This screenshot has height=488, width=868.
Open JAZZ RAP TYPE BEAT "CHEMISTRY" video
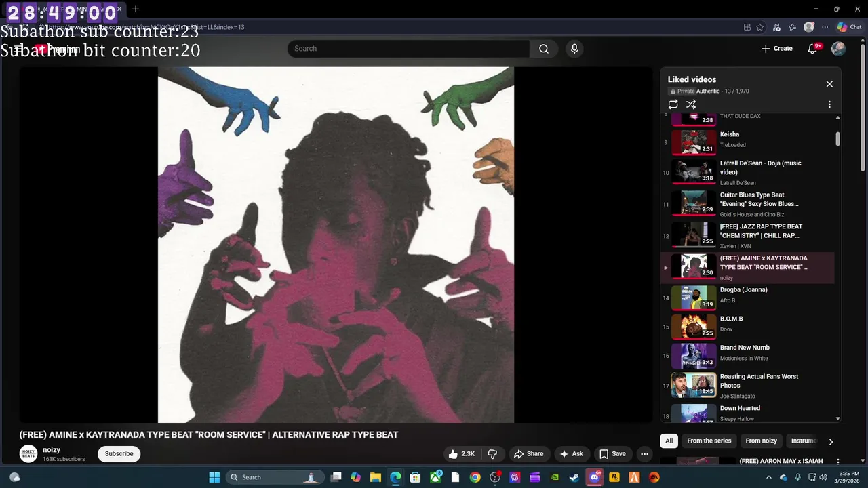pos(747,236)
